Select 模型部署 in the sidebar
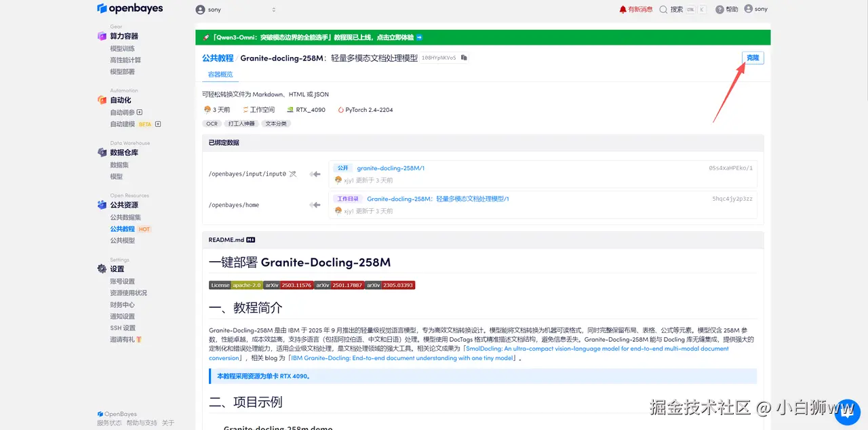The height and width of the screenshot is (430, 868). point(122,71)
